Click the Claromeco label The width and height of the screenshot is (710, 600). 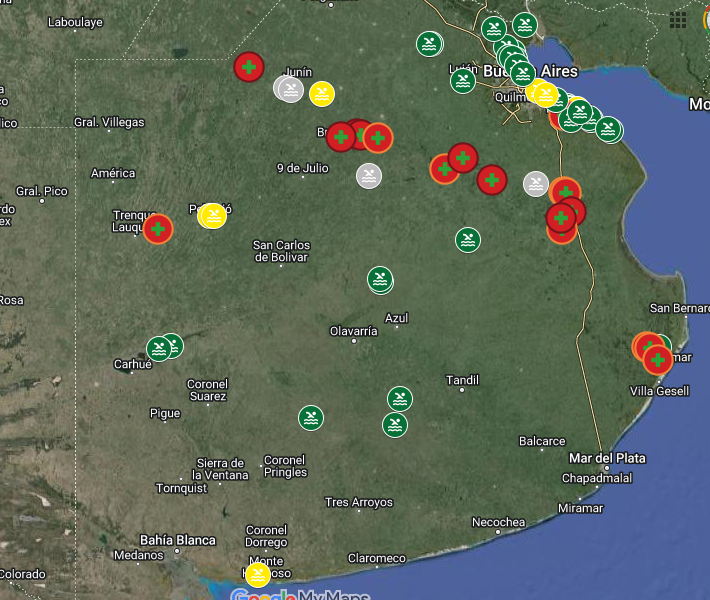click(x=377, y=558)
